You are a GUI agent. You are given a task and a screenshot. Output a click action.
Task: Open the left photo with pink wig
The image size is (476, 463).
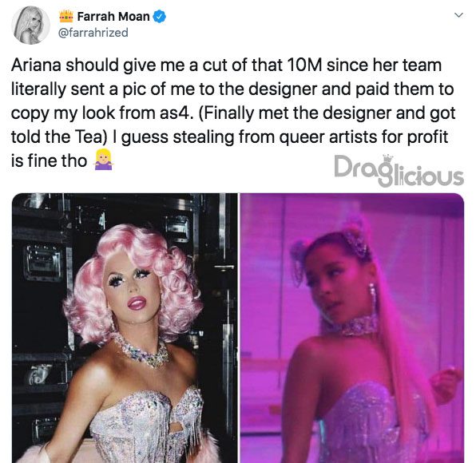[x=125, y=327]
